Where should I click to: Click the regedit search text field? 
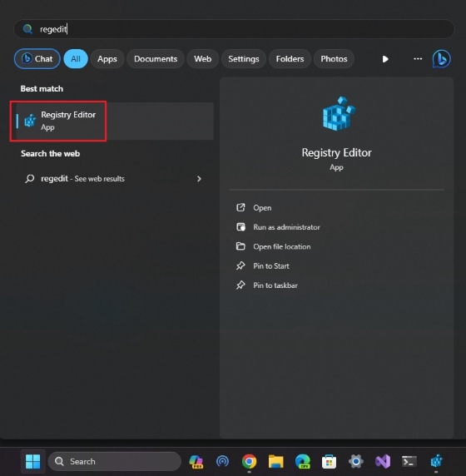click(x=234, y=29)
